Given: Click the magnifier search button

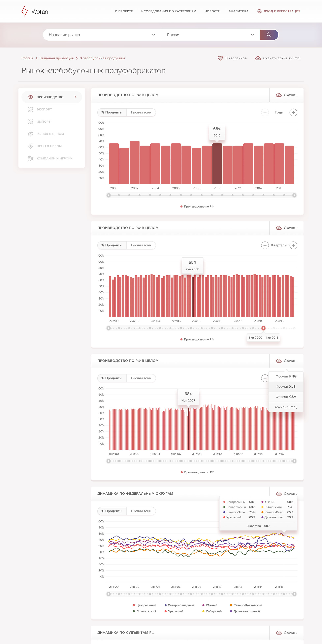Looking at the screenshot, I should pos(269,35).
